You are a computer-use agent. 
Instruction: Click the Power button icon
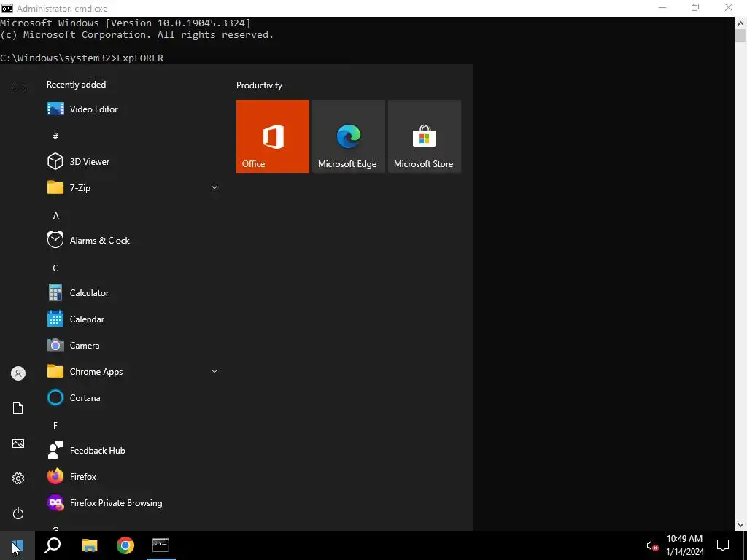click(18, 513)
